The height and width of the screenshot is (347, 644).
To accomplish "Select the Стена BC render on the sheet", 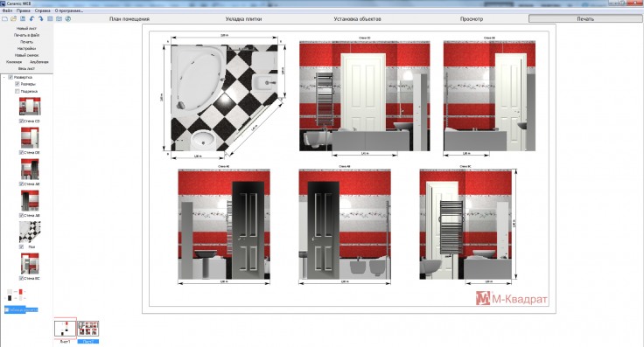I will pyautogui.click(x=465, y=225).
